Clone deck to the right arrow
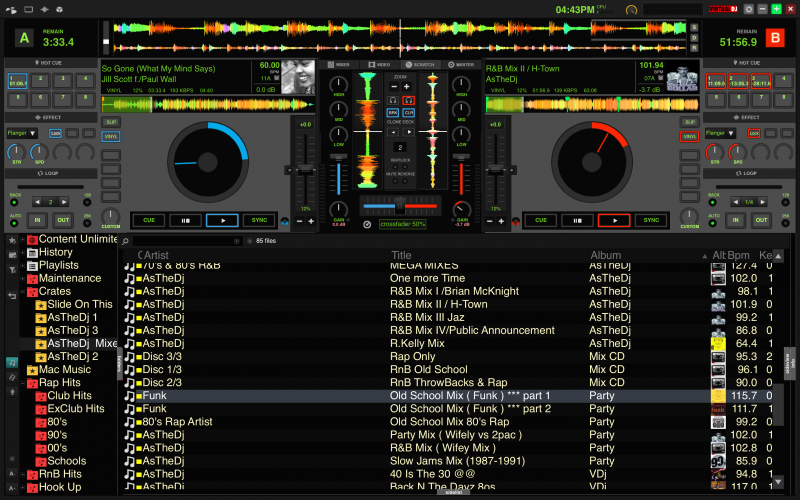800x500 pixels. click(x=409, y=132)
